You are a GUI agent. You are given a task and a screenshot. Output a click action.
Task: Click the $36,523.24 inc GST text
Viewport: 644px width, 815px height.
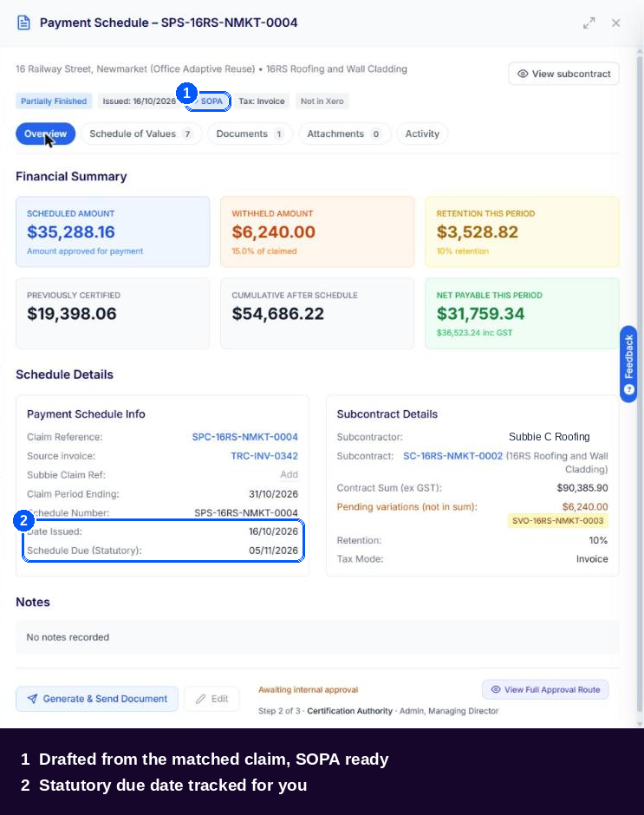pyautogui.click(x=475, y=333)
